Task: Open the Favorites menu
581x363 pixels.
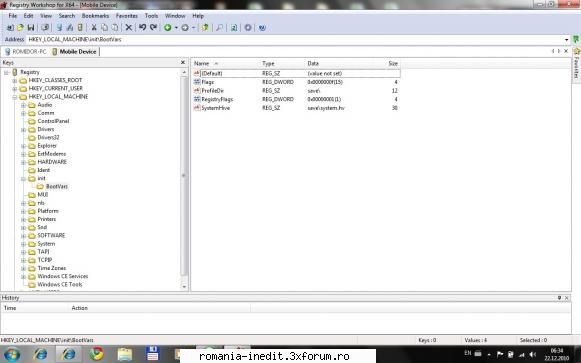Action: (127, 16)
